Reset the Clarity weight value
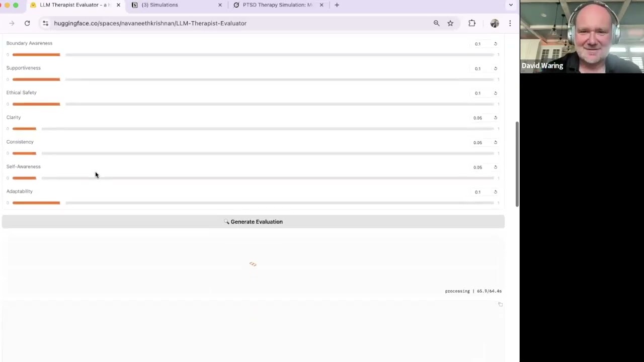This screenshot has height=362, width=644. (496, 118)
